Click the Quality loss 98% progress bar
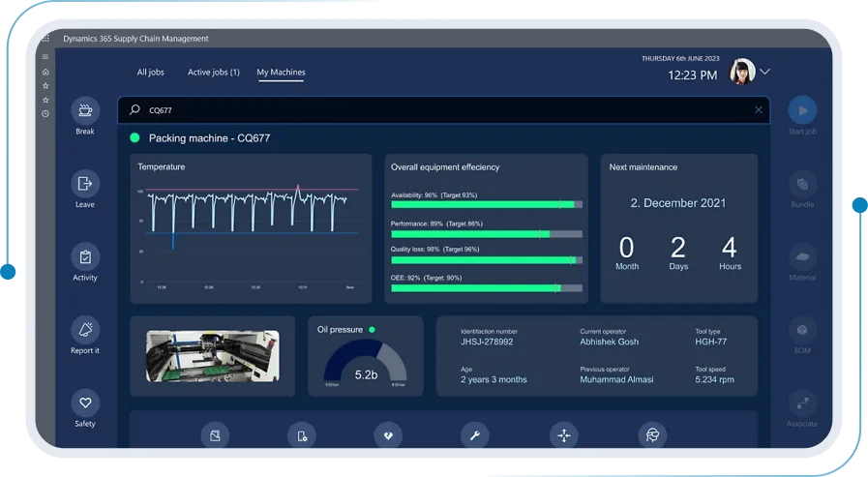 487,260
